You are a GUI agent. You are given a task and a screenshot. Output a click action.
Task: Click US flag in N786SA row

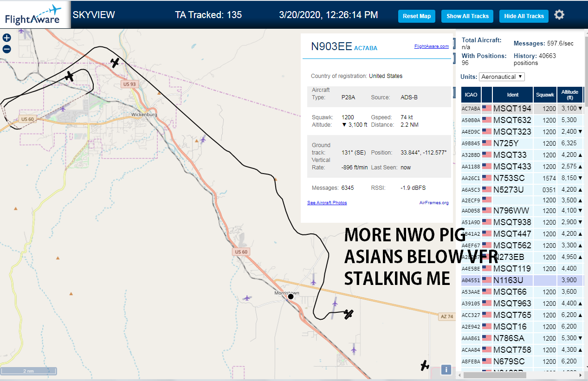click(487, 338)
